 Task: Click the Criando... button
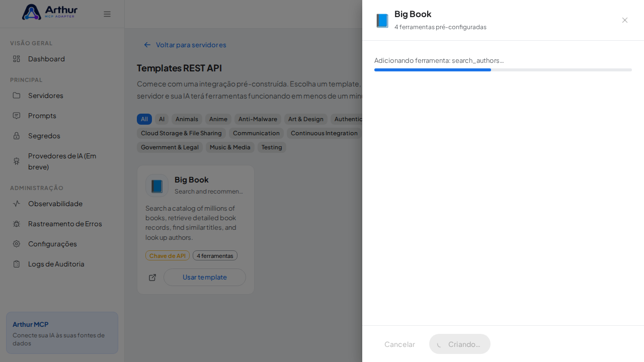(x=460, y=344)
